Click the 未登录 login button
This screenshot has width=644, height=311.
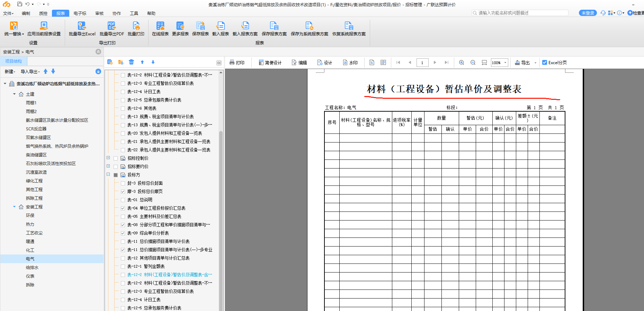click(x=588, y=13)
